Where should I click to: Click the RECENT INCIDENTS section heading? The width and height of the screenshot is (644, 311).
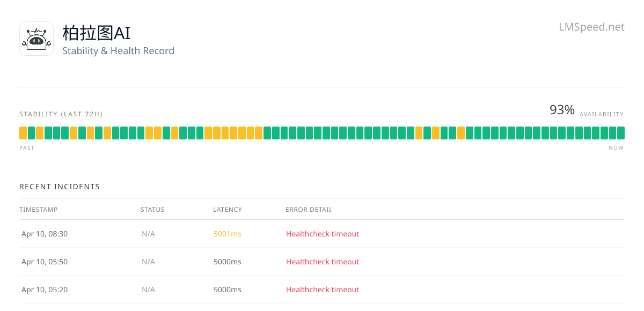[x=60, y=187]
